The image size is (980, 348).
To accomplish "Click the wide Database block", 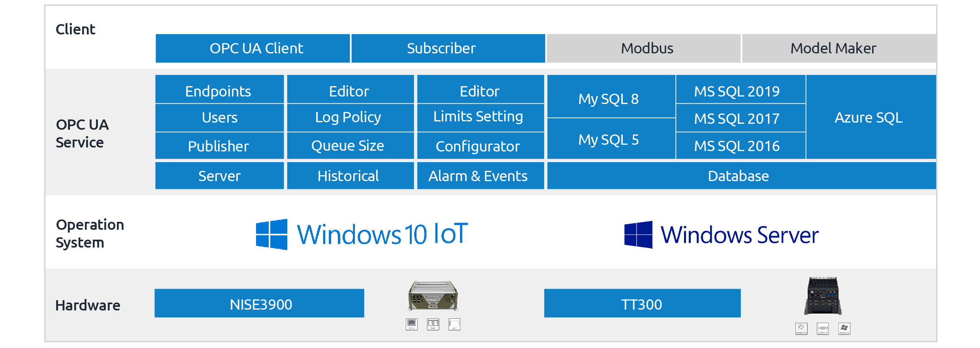I will coord(742,176).
